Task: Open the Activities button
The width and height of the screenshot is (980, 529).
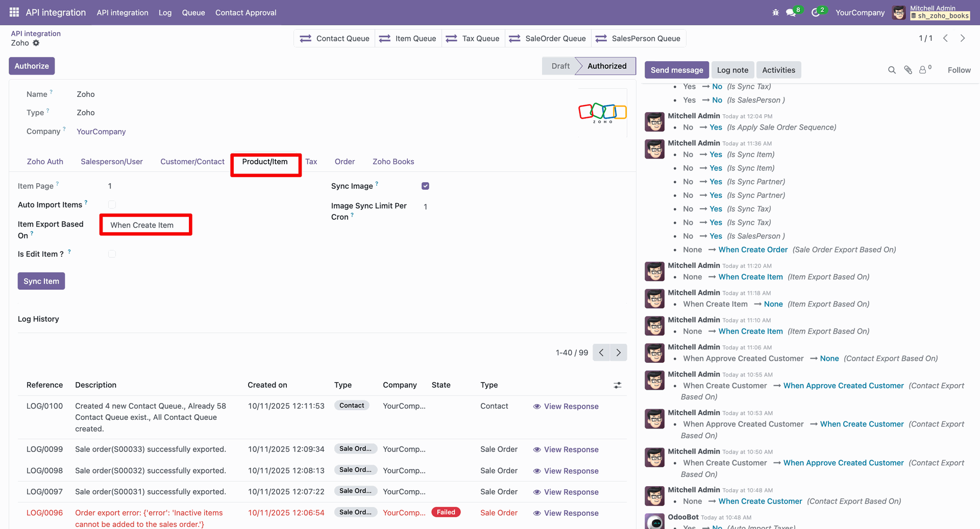Action: coord(778,70)
